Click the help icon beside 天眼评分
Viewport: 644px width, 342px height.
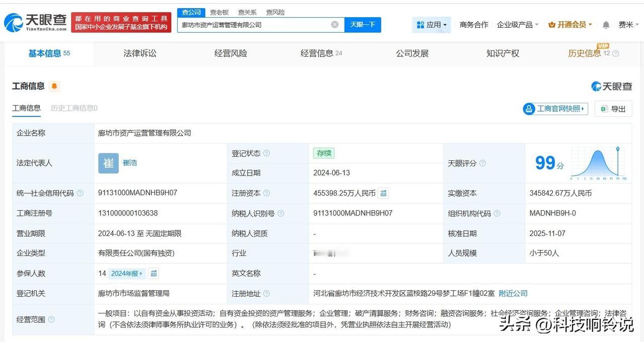click(x=482, y=163)
